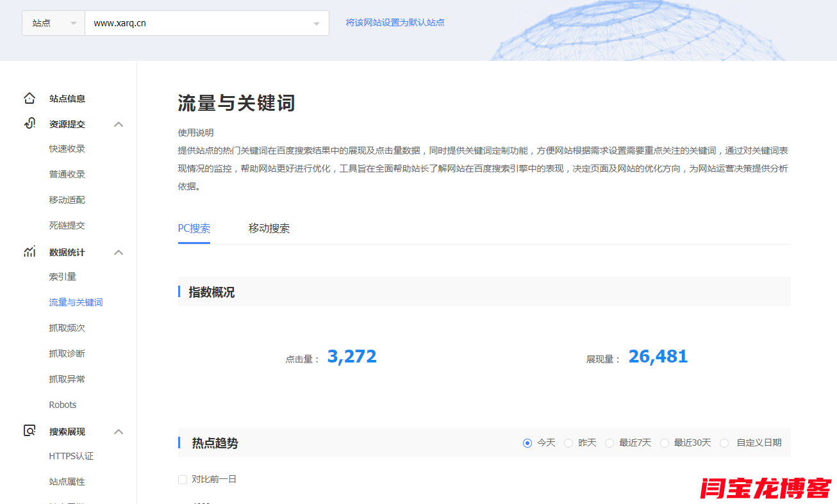837x504 pixels.
Task: Click the 热点趋势 section heading
Action: 215,443
